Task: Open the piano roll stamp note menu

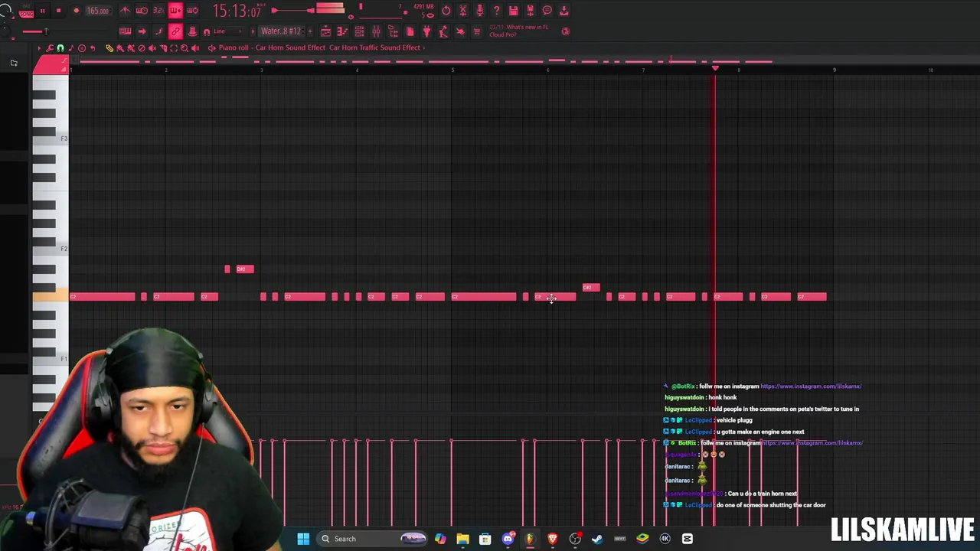Action: [x=71, y=47]
